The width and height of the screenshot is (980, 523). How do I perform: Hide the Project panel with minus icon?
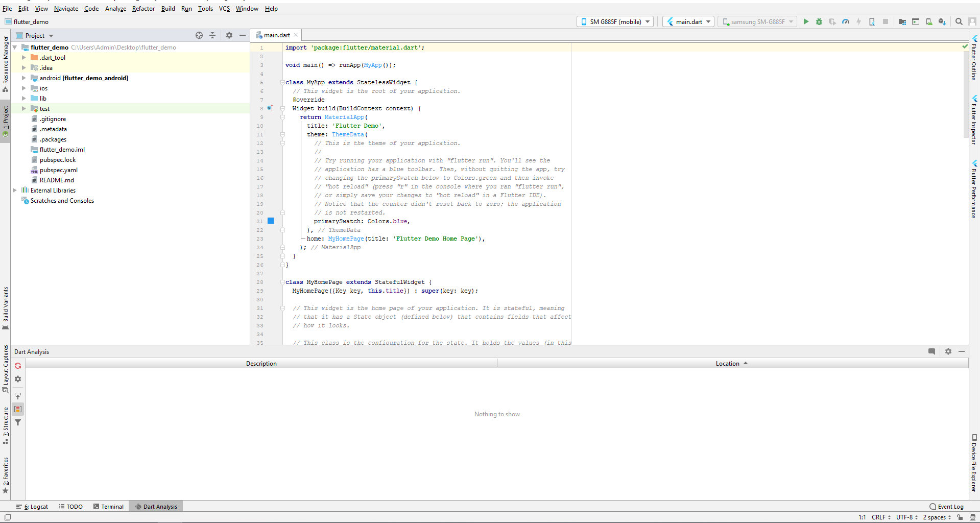243,35
